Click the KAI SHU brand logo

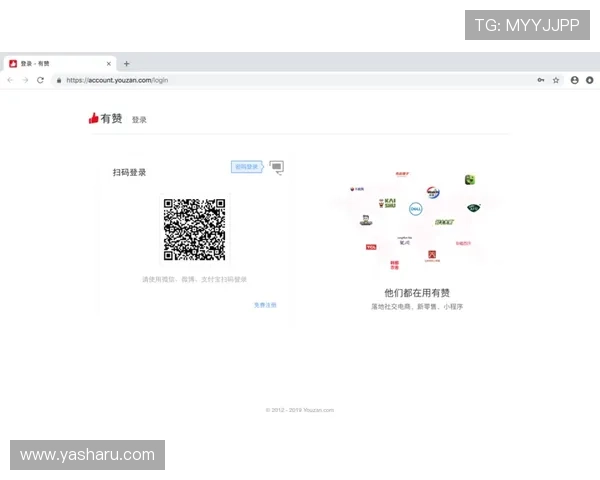click(x=387, y=203)
